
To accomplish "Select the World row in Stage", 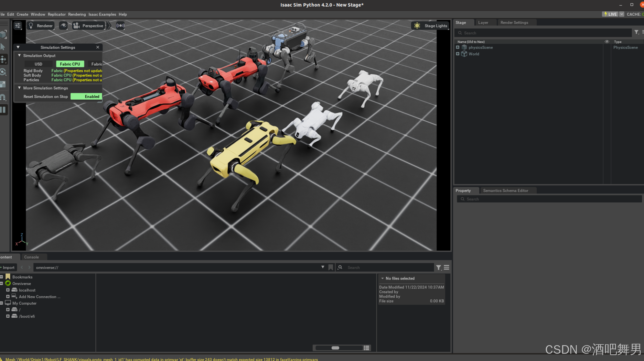I will [x=549, y=54].
